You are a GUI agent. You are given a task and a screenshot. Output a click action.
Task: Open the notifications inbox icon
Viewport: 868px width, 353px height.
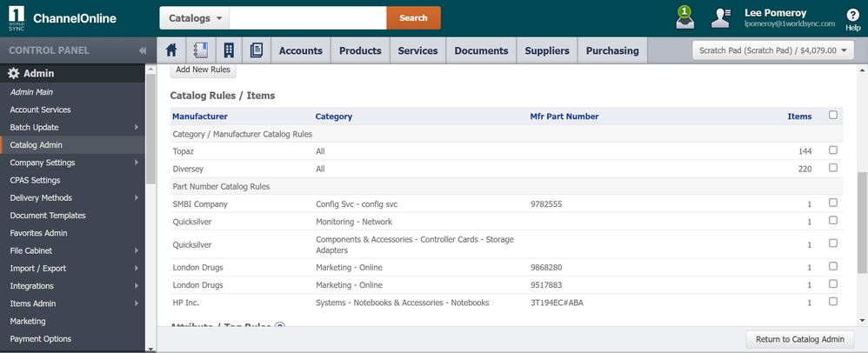(x=684, y=17)
